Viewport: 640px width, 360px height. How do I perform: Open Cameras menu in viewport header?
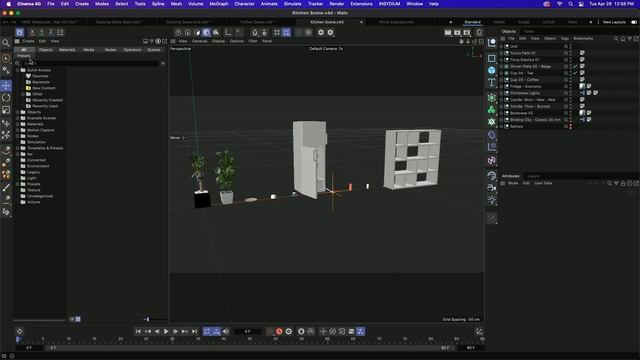[200, 41]
